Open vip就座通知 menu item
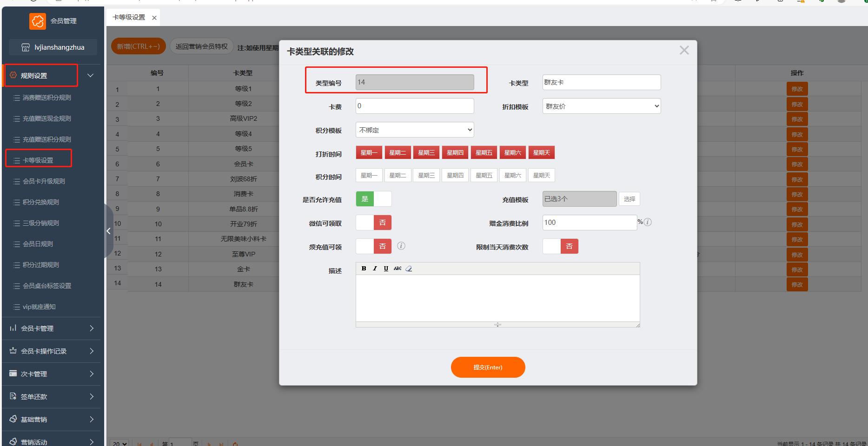The height and width of the screenshot is (446, 868). 39,307
